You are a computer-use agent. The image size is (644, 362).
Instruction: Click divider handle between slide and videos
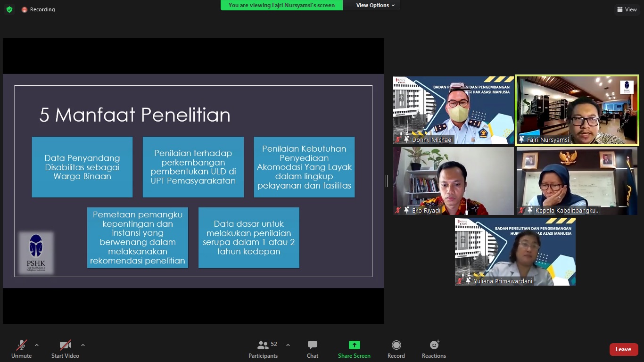[387, 181]
